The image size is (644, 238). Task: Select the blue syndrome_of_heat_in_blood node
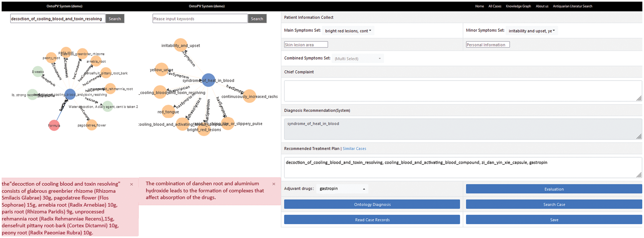point(208,80)
